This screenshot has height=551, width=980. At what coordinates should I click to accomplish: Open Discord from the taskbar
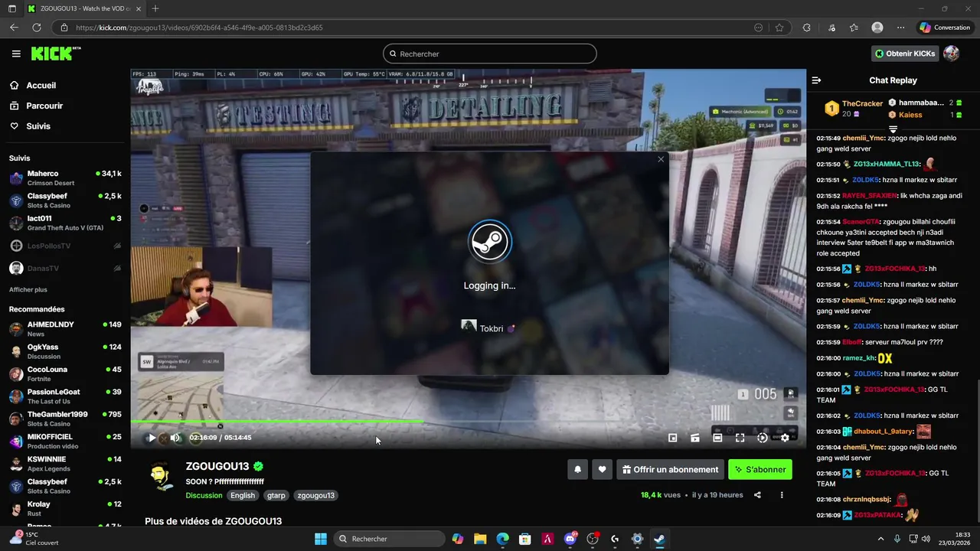[570, 539]
